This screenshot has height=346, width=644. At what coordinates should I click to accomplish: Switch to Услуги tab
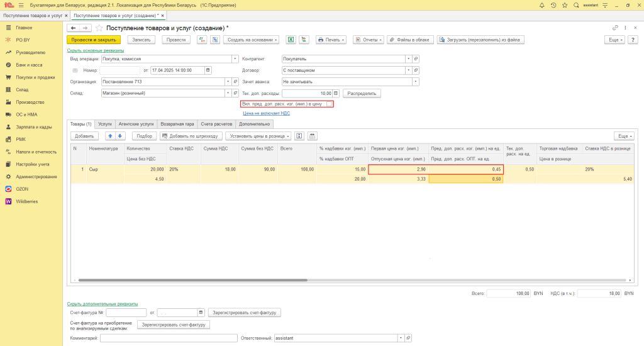pyautogui.click(x=105, y=124)
